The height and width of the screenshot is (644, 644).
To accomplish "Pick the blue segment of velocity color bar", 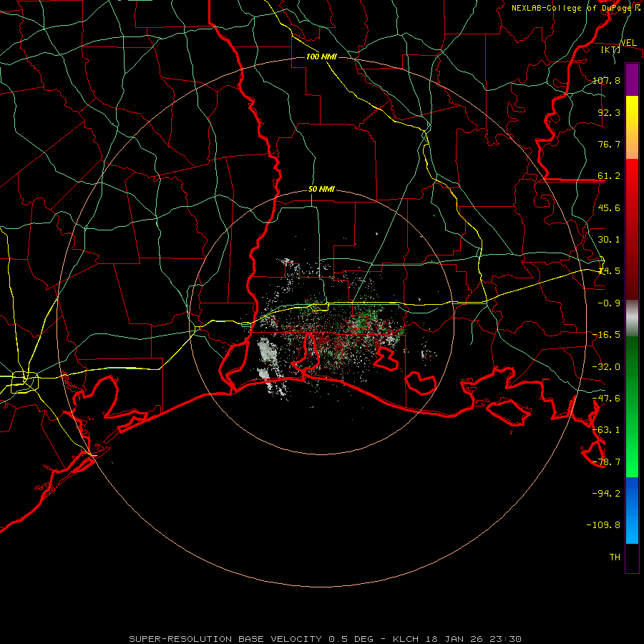I will (x=632, y=510).
